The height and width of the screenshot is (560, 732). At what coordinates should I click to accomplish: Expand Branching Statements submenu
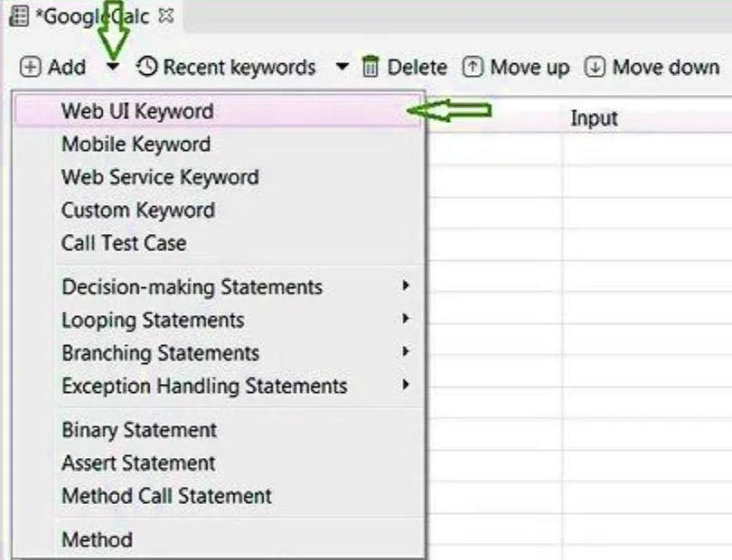click(x=160, y=353)
